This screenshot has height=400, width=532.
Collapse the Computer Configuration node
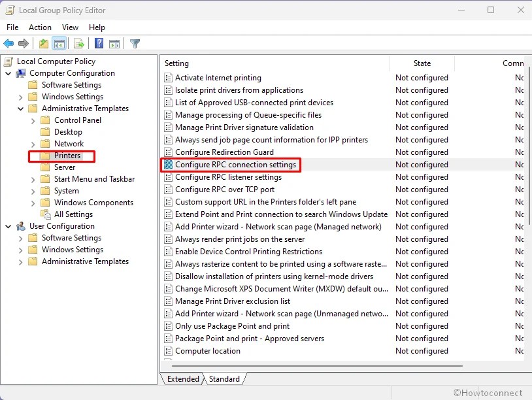8,73
